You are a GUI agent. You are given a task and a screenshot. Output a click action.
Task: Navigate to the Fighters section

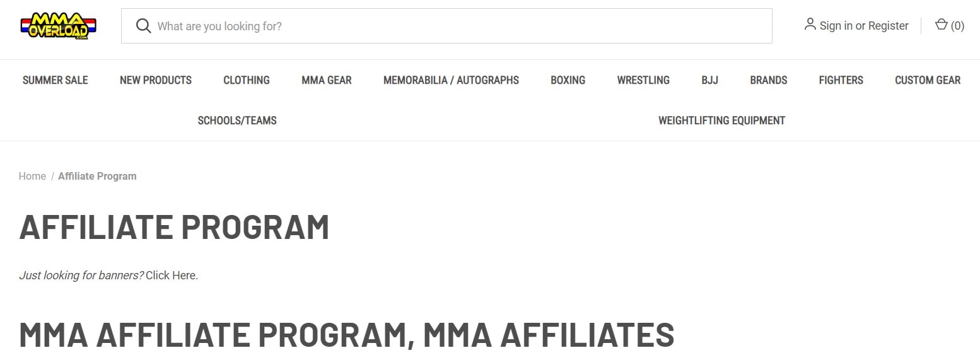841,80
